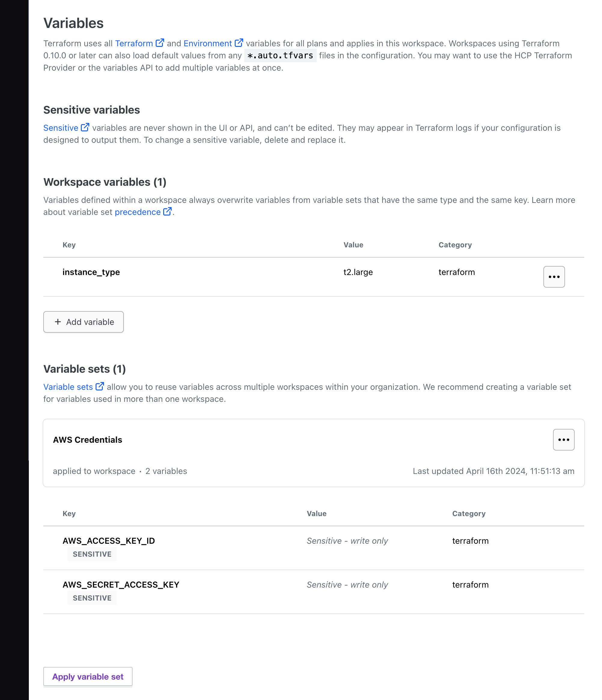Open the Terraform variables documentation link

[x=134, y=43]
